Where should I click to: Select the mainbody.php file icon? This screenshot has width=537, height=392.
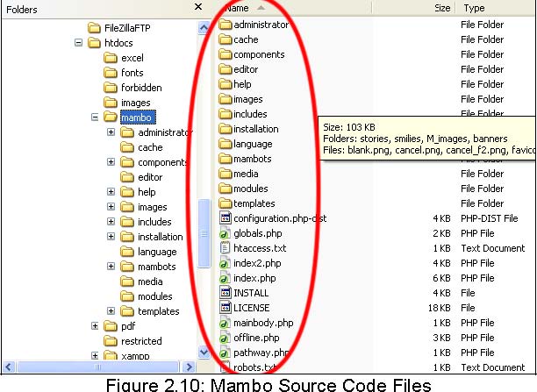click(x=225, y=323)
